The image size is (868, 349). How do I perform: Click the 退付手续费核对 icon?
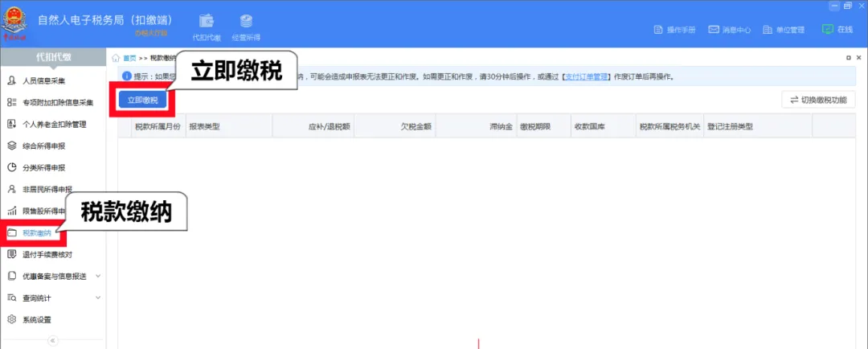11,254
